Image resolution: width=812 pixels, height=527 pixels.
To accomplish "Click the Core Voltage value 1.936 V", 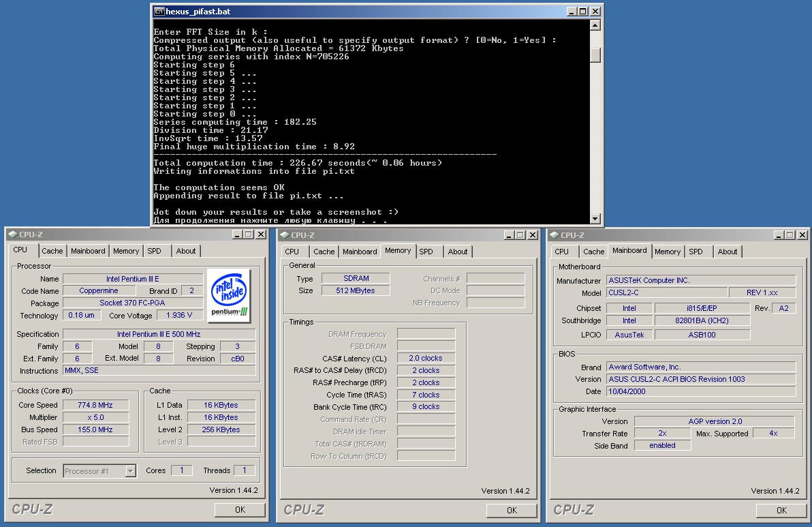I will 179,315.
